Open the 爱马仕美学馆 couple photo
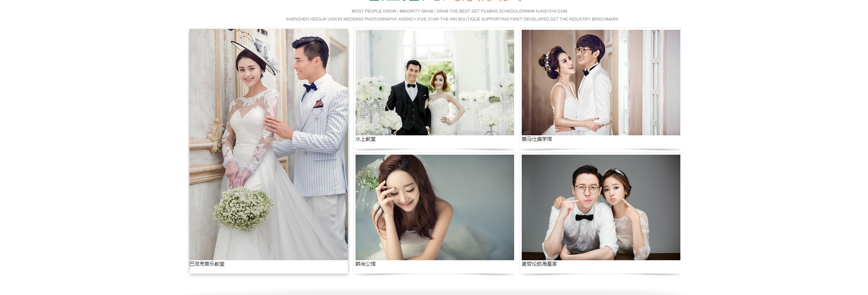The image size is (868, 295). pos(601,83)
